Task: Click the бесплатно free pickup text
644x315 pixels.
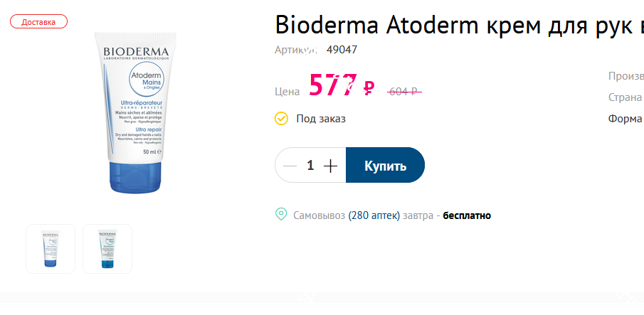Action: coord(467,215)
